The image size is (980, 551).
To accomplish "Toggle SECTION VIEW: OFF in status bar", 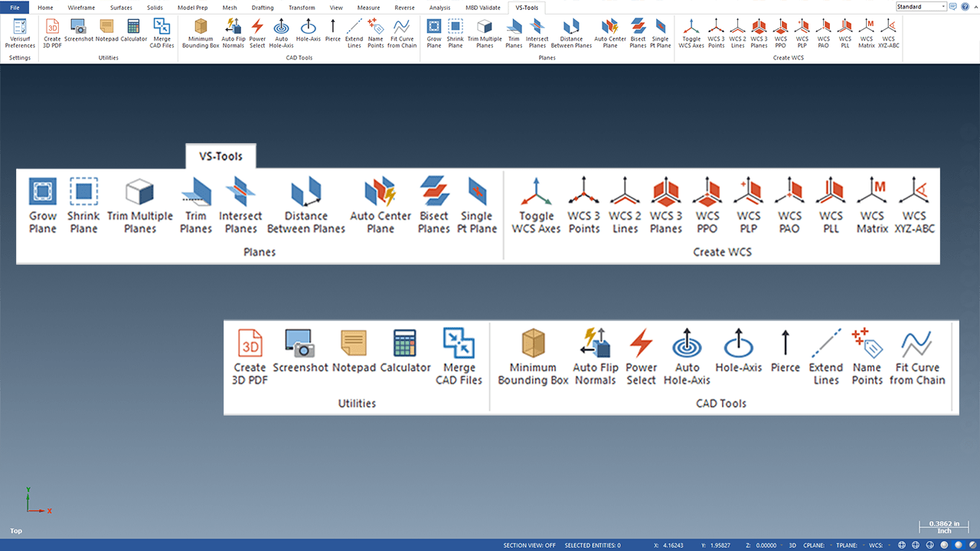I will 529,546.
